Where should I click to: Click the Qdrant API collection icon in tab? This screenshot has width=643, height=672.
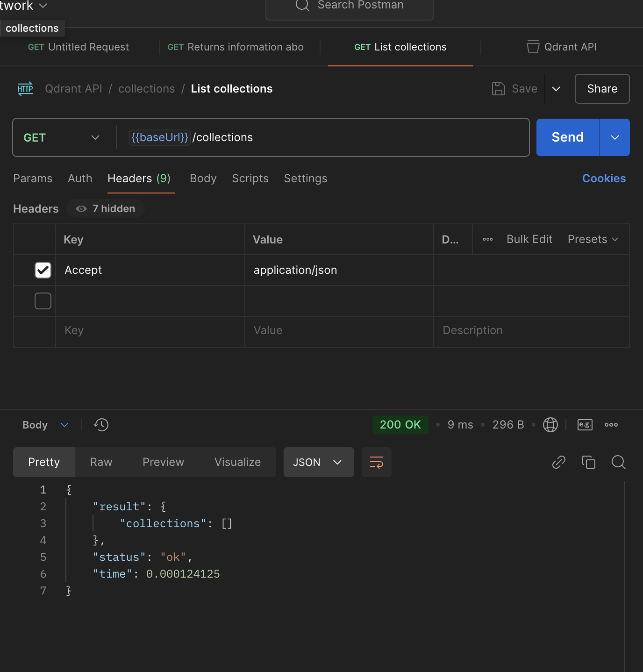coord(533,47)
